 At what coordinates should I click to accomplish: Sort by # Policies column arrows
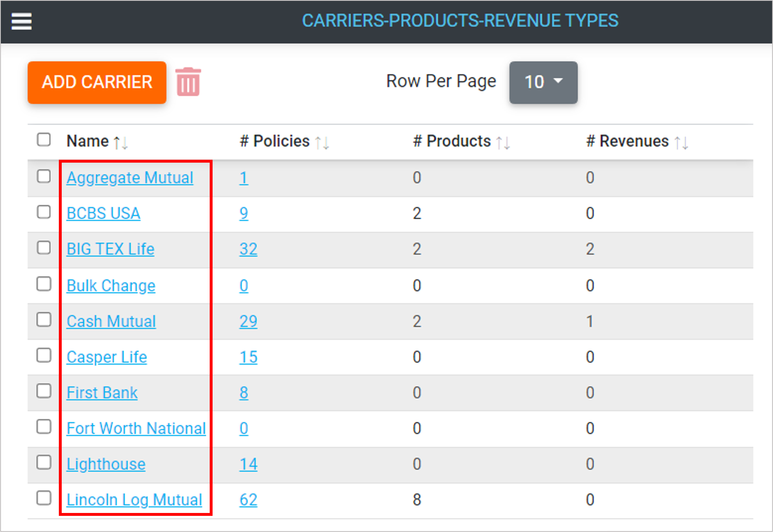pos(322,142)
